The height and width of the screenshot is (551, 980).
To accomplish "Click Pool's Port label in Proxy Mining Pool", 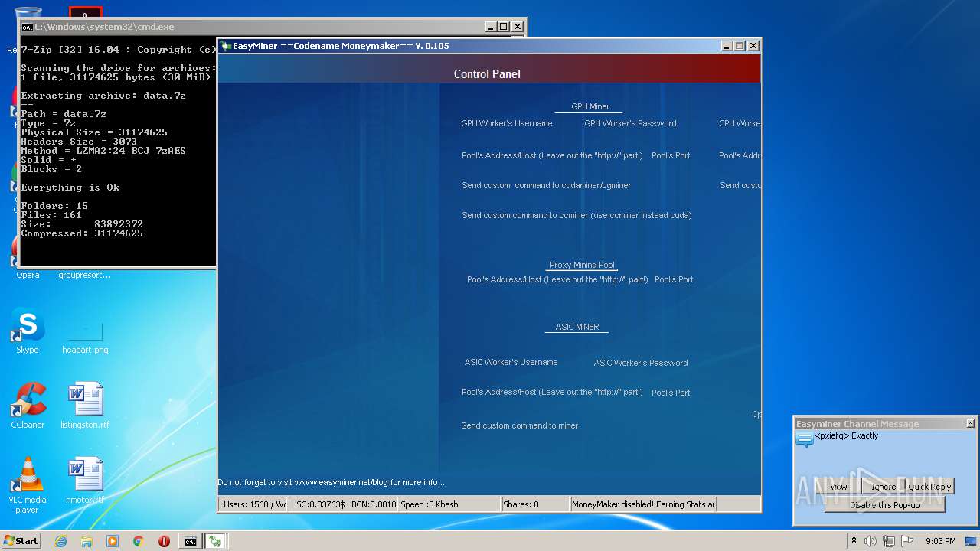I will coord(674,279).
